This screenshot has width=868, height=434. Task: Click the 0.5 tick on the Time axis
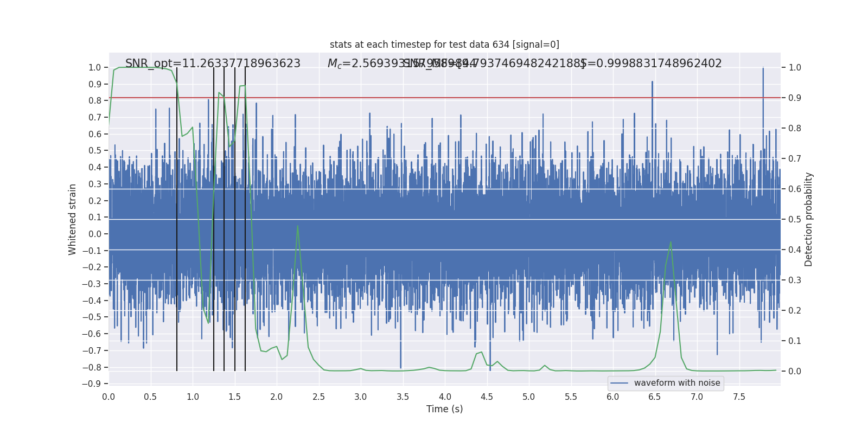click(150, 397)
